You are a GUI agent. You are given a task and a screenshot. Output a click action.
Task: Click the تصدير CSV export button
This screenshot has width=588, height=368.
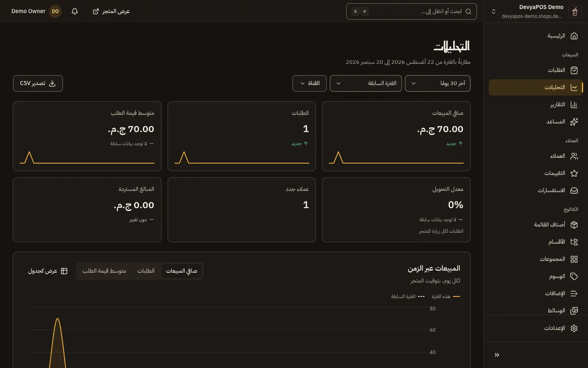(x=38, y=83)
